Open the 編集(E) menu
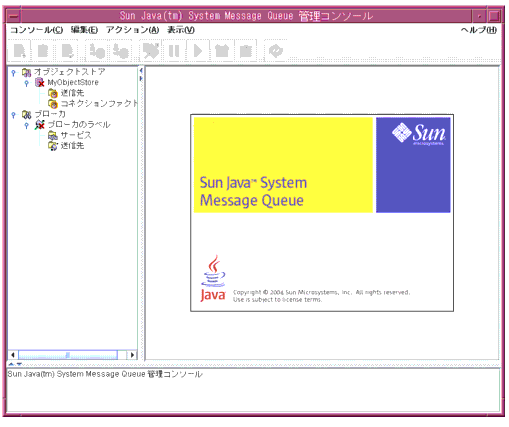This screenshot has width=509, height=427. tap(84, 30)
